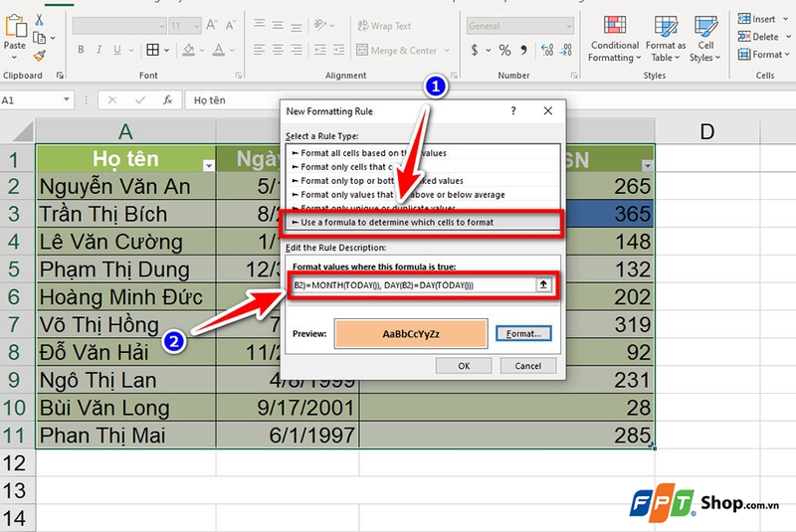796x532 pixels.
Task: Click Merge & Center
Action: coord(397,50)
